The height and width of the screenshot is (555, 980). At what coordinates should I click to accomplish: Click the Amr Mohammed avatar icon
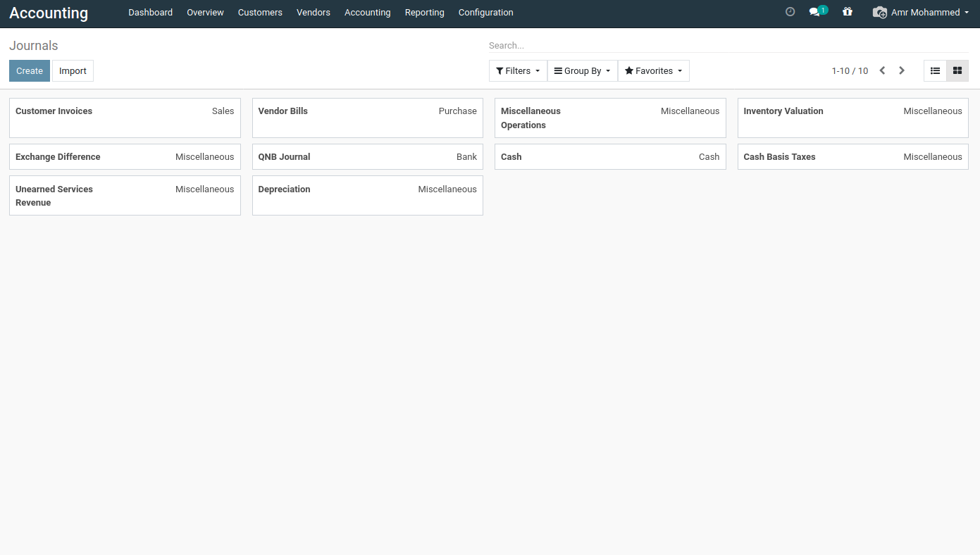point(879,12)
